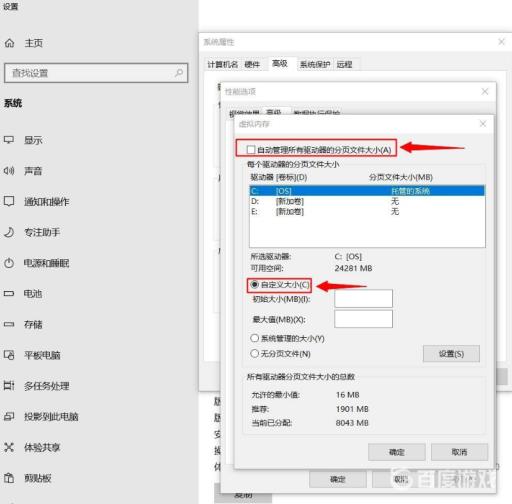Open Storage (存储) settings label

tap(33, 324)
